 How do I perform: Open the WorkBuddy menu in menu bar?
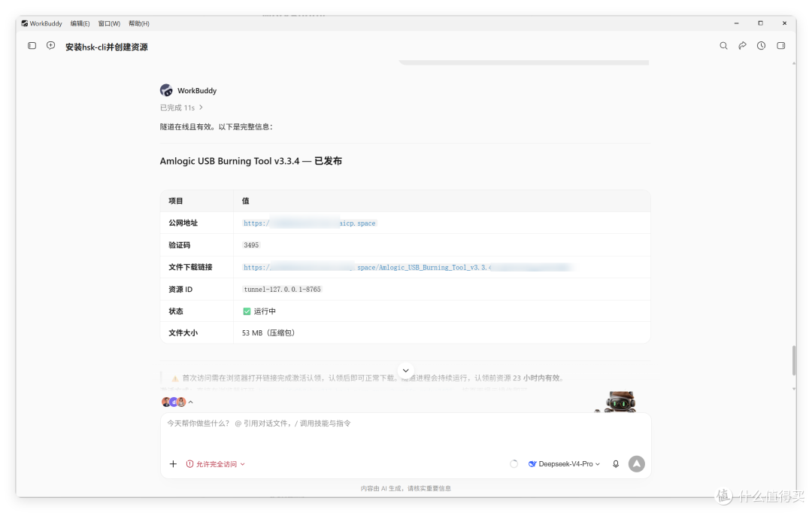(x=46, y=23)
